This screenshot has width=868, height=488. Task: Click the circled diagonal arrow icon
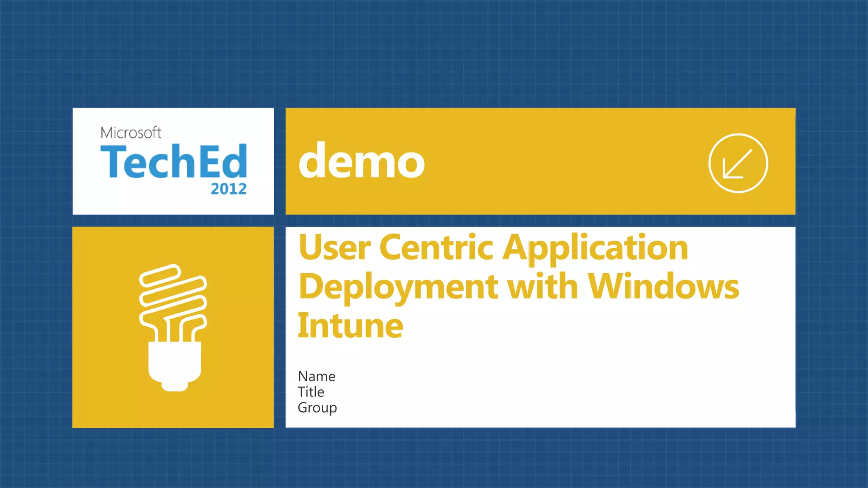738,163
